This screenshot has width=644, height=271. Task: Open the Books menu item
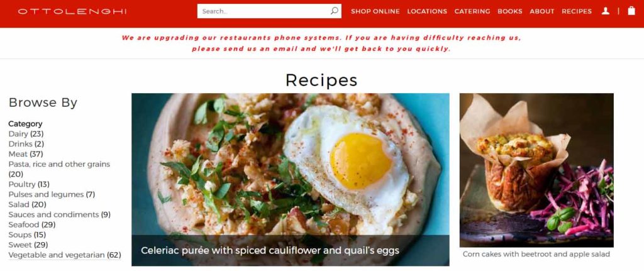tap(509, 11)
